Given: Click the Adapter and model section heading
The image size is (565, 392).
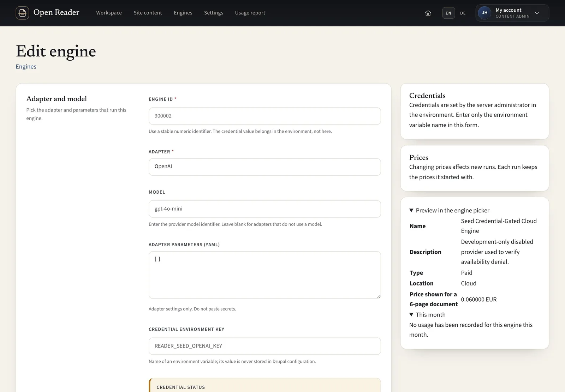Looking at the screenshot, I should coord(56,99).
